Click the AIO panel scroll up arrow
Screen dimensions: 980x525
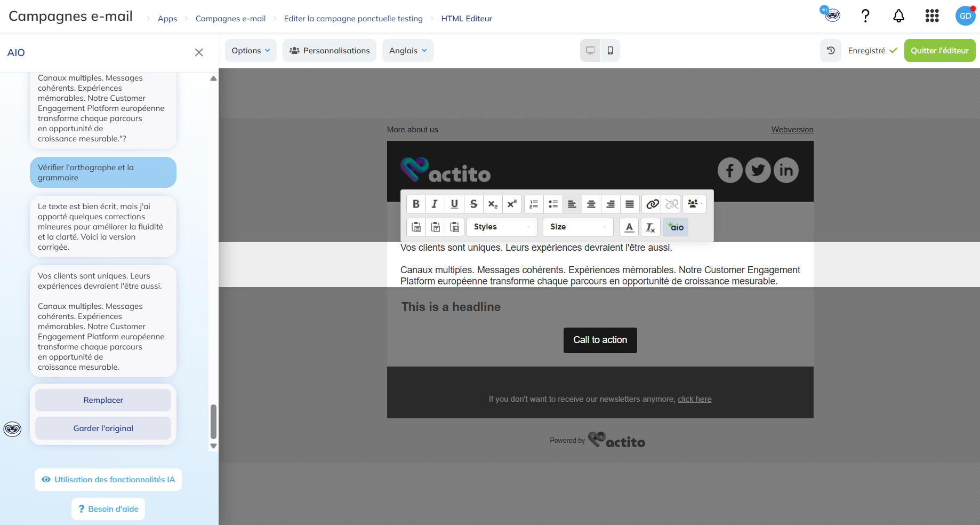click(x=213, y=78)
